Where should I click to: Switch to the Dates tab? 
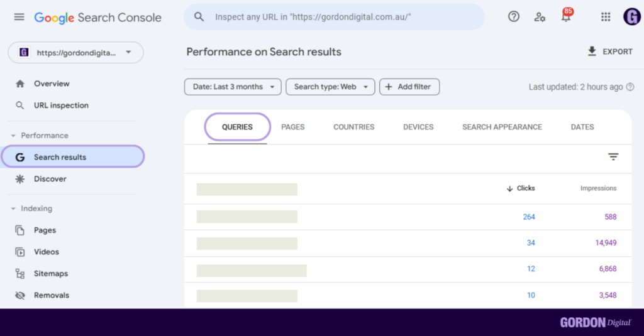(x=582, y=127)
